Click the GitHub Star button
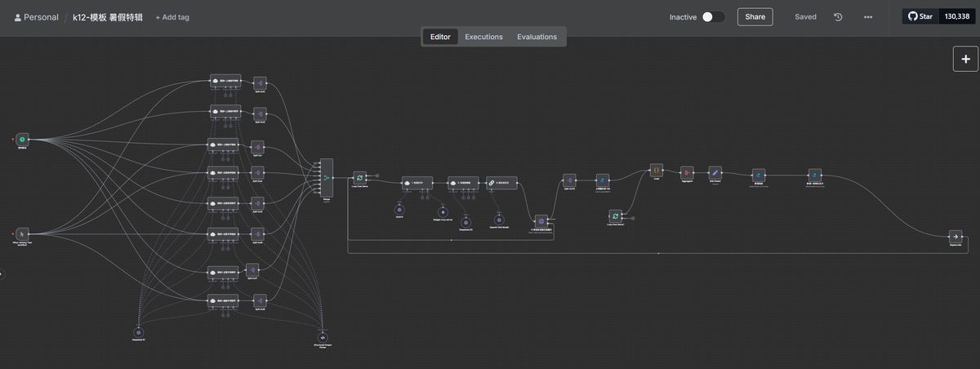 pyautogui.click(x=920, y=16)
